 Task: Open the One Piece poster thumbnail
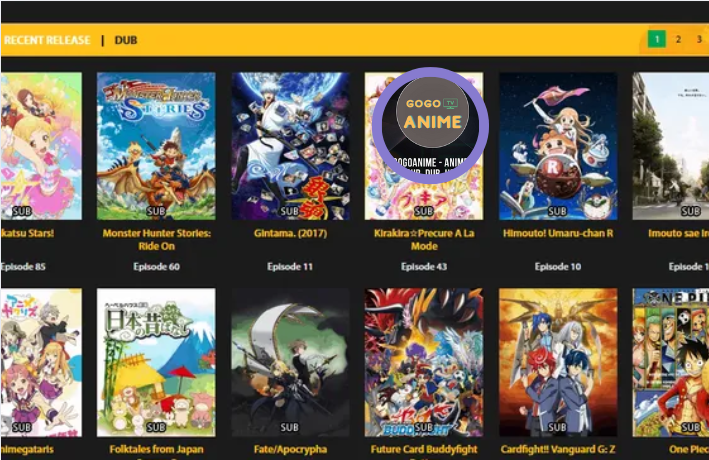point(671,362)
